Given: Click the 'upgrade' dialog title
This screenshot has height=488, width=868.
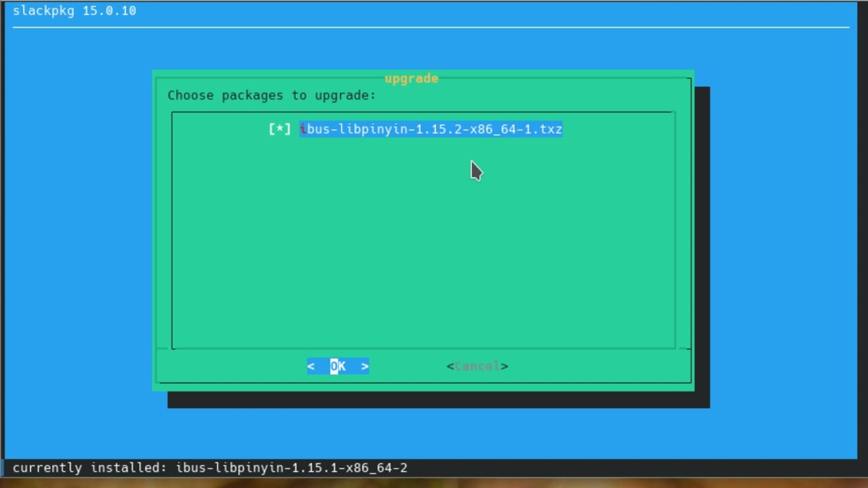Looking at the screenshot, I should [412, 79].
